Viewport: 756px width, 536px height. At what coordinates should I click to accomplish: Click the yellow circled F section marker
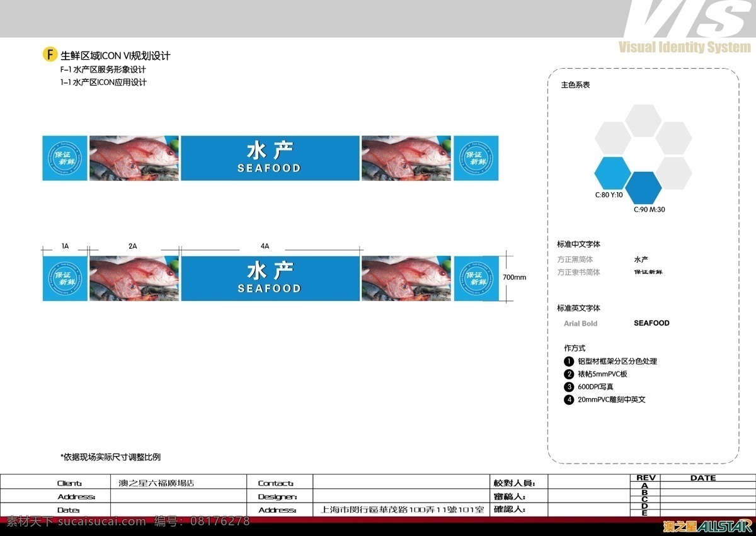tap(50, 55)
